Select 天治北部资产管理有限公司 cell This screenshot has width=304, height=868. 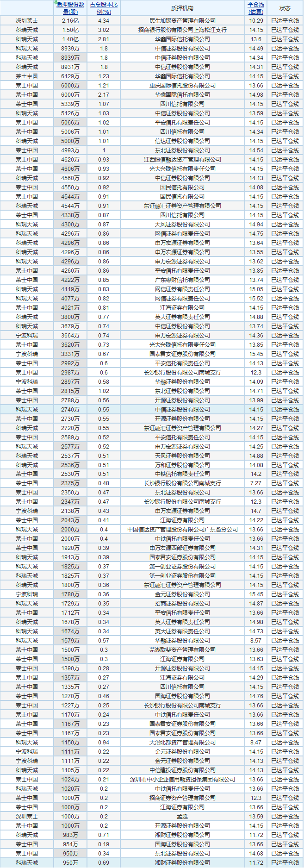coord(183,743)
